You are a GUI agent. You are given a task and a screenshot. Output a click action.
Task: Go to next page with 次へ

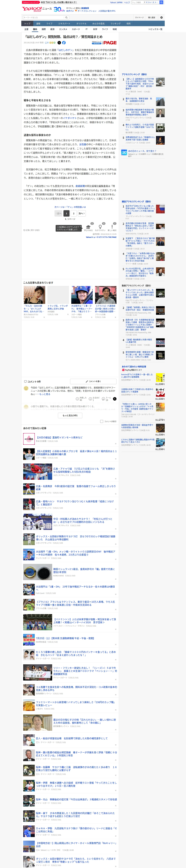coord(82,213)
